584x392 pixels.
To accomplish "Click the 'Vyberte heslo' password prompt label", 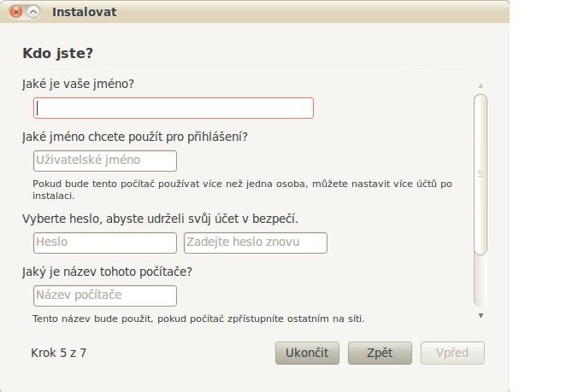I will [x=160, y=219].
